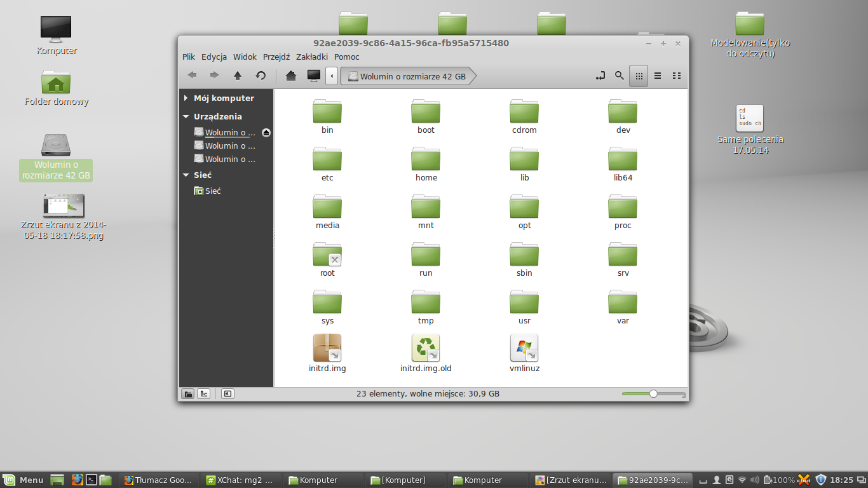868x488 pixels.
Task: Open Folder domowy on the desktop
Action: pyautogui.click(x=57, y=88)
